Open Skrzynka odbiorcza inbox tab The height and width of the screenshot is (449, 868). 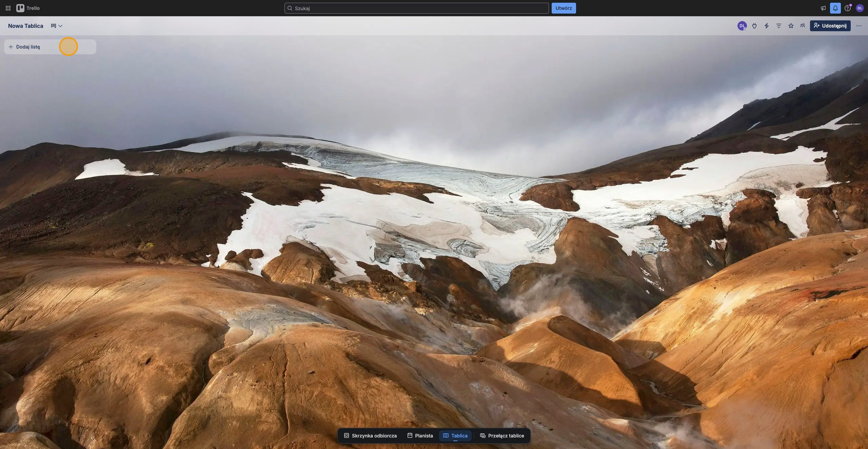pos(370,436)
